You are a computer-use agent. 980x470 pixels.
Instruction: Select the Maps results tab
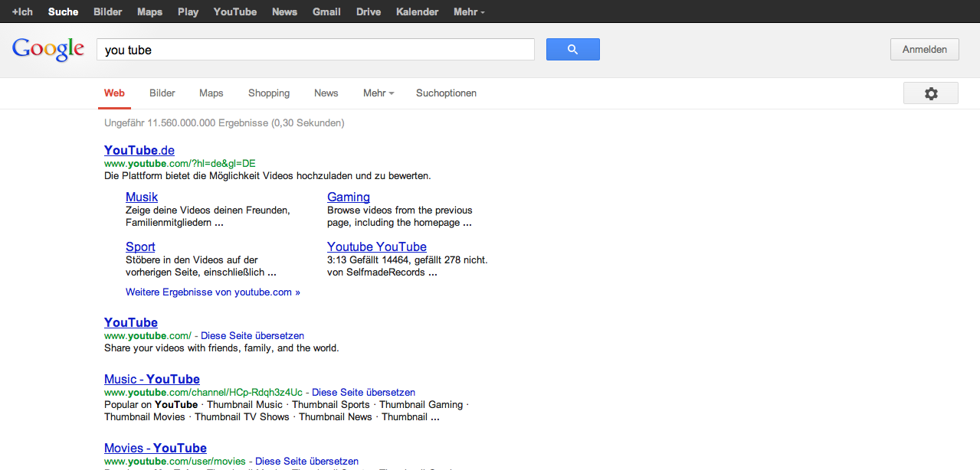211,93
